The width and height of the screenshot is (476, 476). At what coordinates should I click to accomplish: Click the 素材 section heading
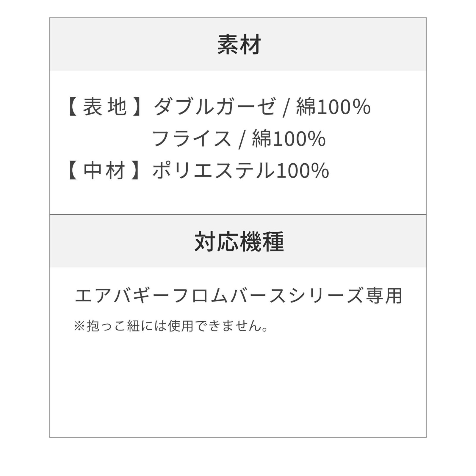click(x=239, y=45)
